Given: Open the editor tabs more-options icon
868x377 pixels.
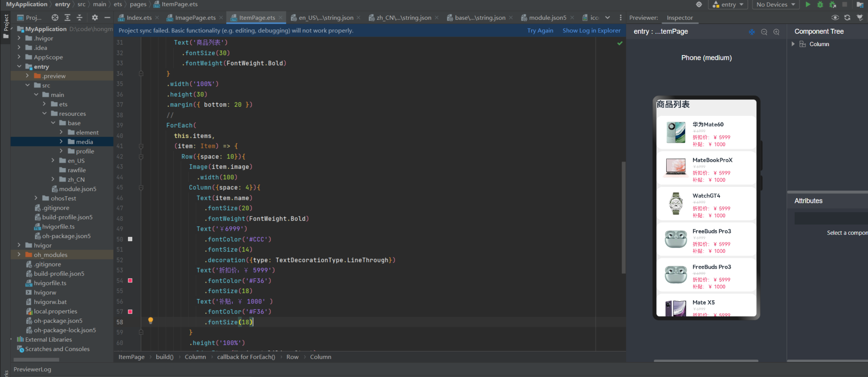Looking at the screenshot, I should pos(621,17).
